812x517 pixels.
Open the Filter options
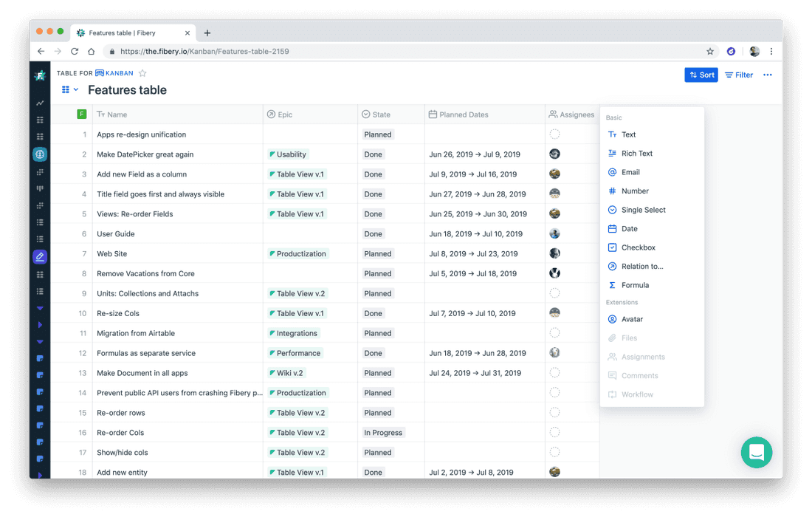pos(739,75)
